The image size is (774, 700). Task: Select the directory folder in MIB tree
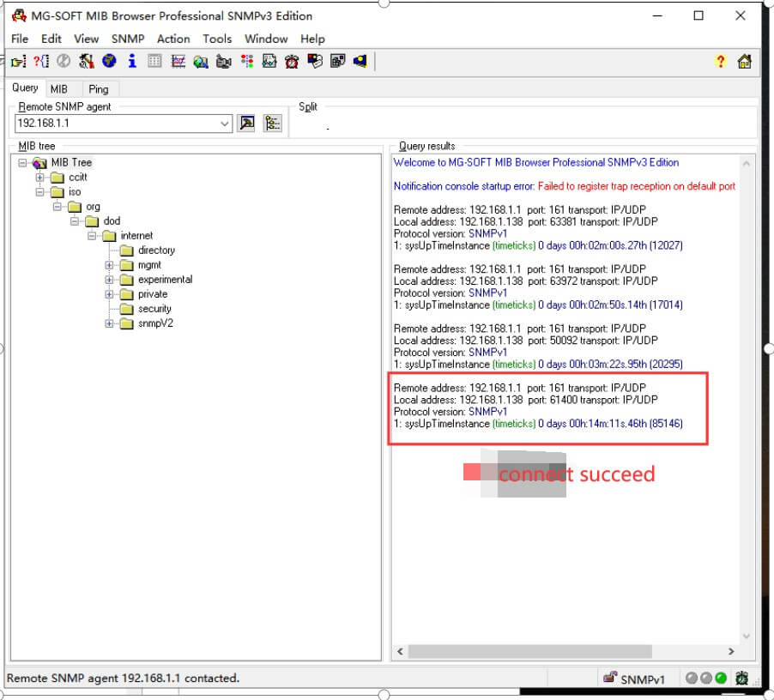156,250
